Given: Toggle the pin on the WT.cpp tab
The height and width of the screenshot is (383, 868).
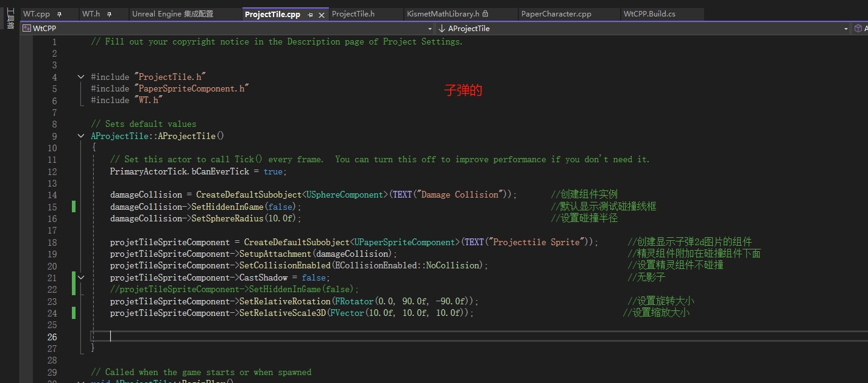Looking at the screenshot, I should coord(59,14).
